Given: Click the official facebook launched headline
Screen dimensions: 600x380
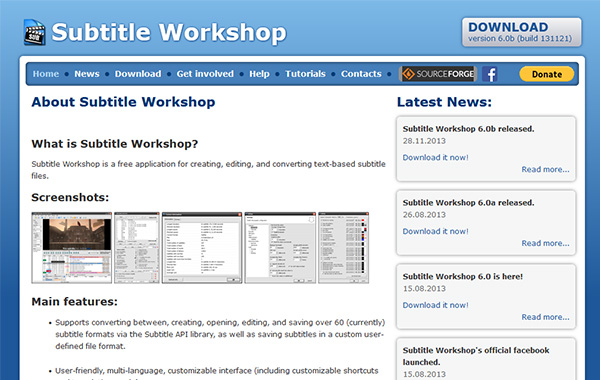Looking at the screenshot, I should point(476,356).
